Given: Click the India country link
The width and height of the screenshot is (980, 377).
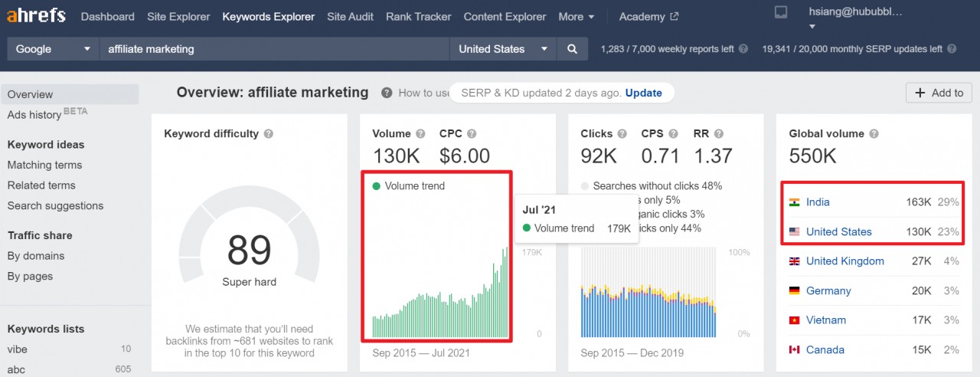Looking at the screenshot, I should [818, 202].
